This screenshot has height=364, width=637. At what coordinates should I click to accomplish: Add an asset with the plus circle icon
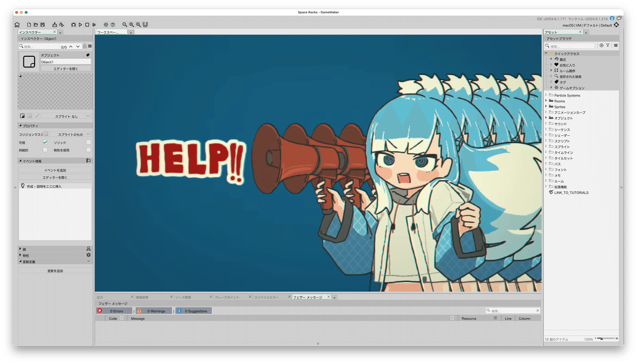pos(601,46)
